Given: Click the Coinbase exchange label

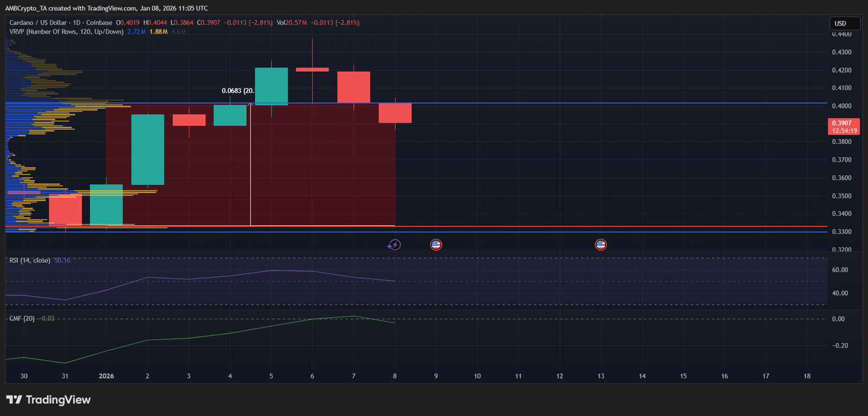Looking at the screenshot, I should point(99,23).
